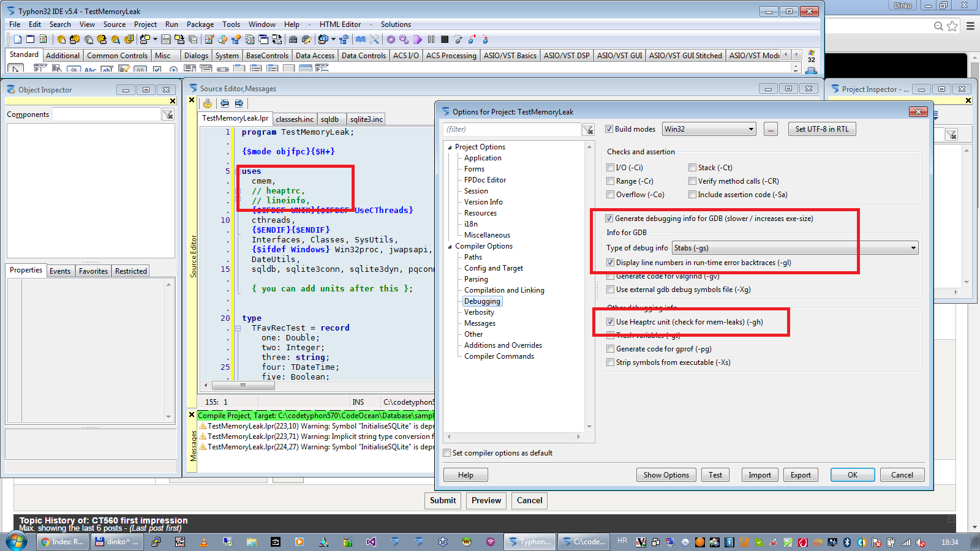Click the Run (purple play) icon
The image size is (980, 551).
click(x=418, y=39)
